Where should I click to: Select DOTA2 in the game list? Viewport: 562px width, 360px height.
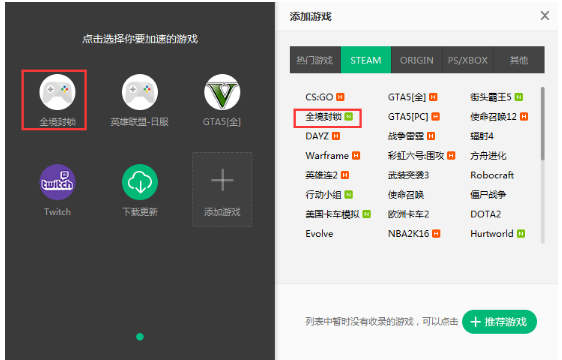tap(485, 214)
